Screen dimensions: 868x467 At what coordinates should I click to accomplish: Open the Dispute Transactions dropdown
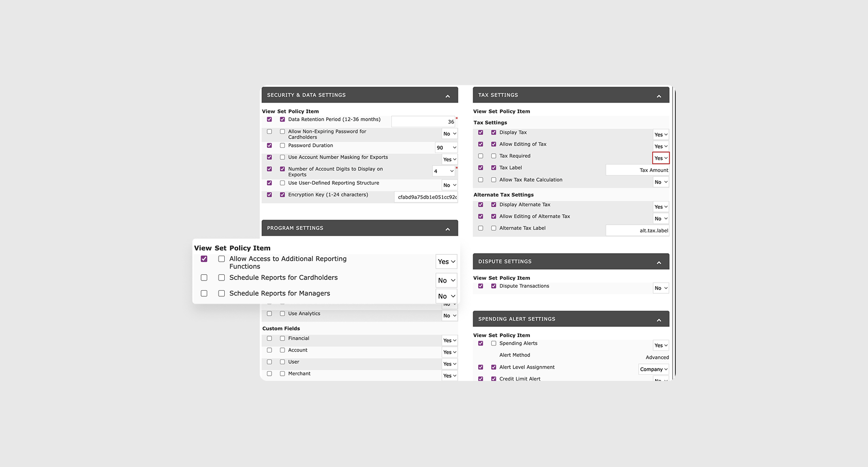click(661, 288)
